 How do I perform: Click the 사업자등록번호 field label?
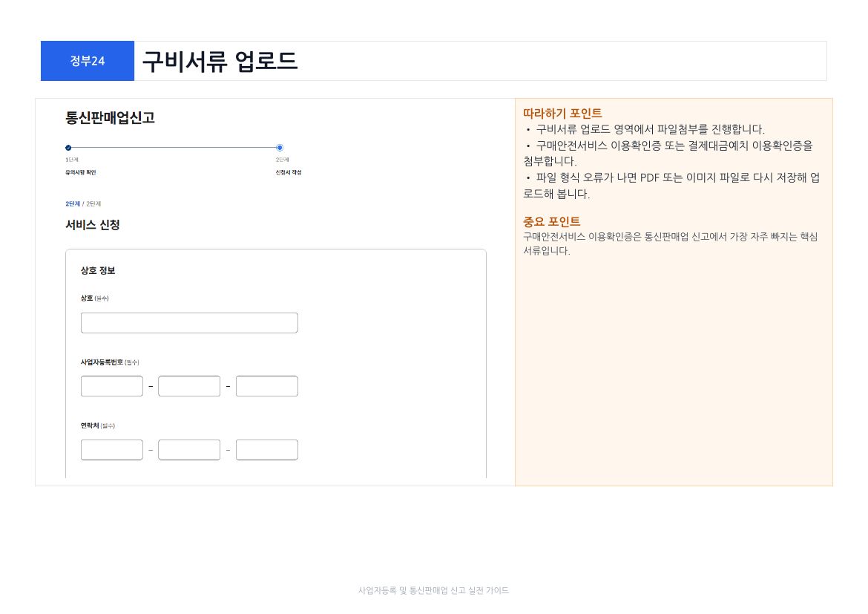tap(110, 362)
